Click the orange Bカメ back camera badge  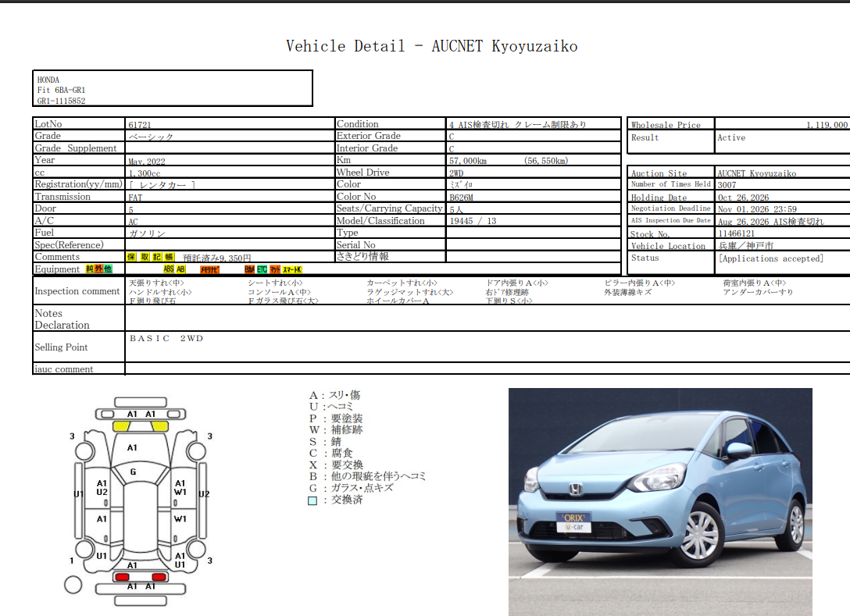point(249,269)
